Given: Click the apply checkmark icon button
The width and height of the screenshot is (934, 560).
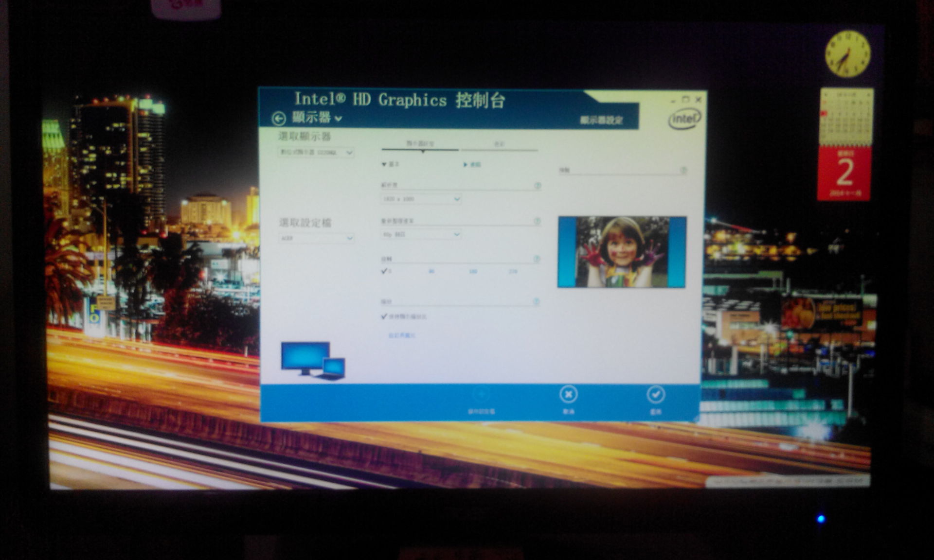Looking at the screenshot, I should point(655,394).
